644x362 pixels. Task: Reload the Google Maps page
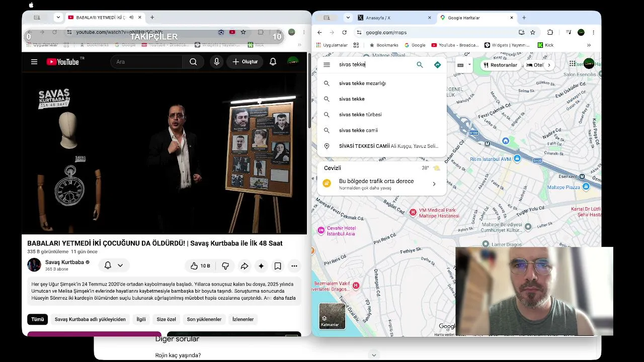click(344, 32)
